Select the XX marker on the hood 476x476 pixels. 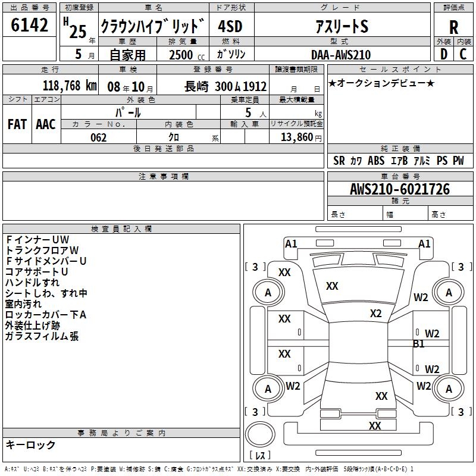(332, 286)
